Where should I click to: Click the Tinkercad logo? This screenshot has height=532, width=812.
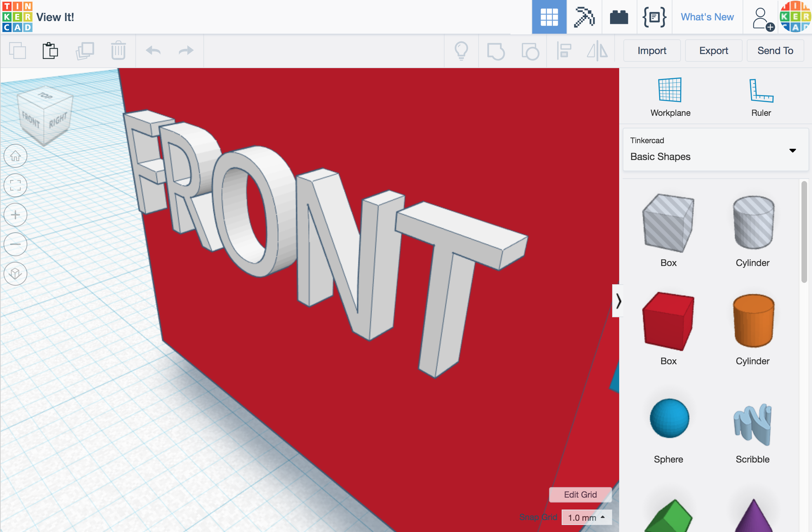17,17
